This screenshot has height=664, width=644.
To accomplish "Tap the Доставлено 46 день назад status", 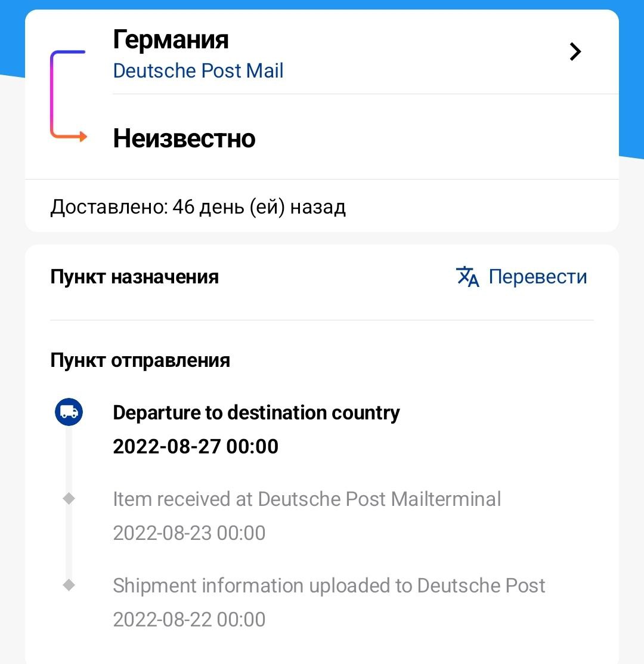I will [198, 207].
